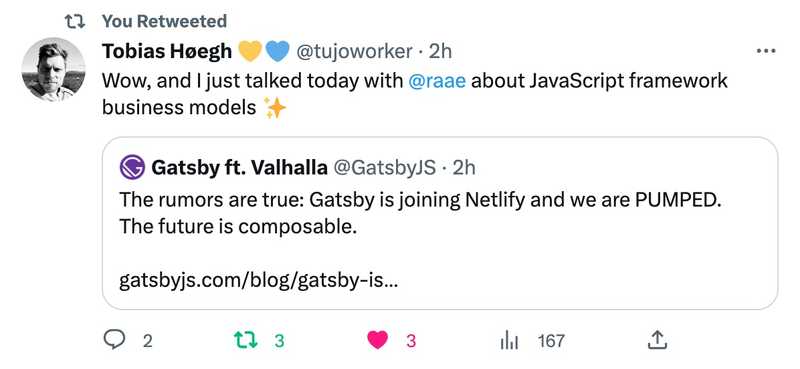This screenshot has width=800, height=369.
Task: Click the @GatsbyJS handle in quoted tweet
Action: [x=384, y=167]
